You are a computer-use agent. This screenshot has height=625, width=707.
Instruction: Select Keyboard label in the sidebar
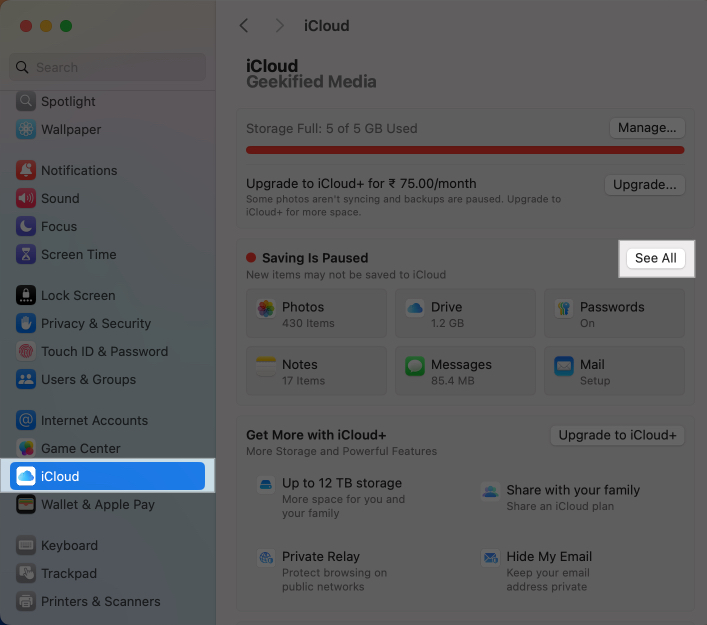[x=69, y=545]
